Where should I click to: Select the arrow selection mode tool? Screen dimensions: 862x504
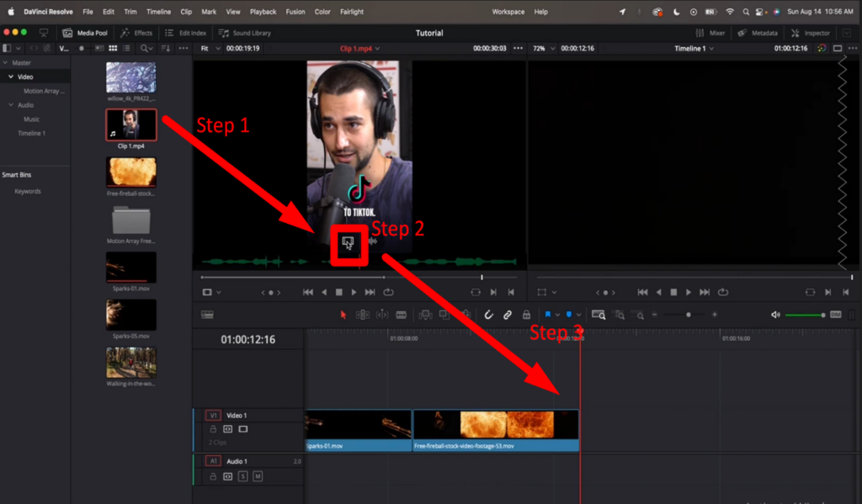pos(345,314)
